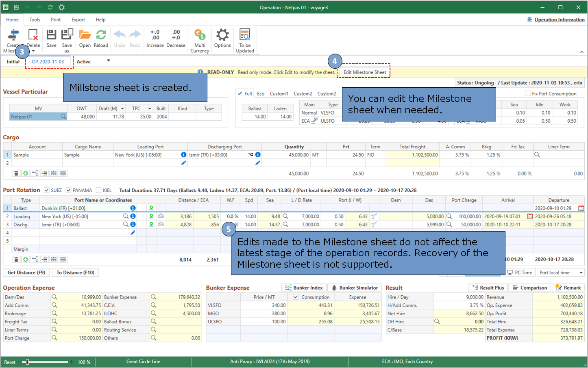The width and height of the screenshot is (588, 368).
Task: Uncheck the SUEZ canal checkbox
Action: coord(47,190)
